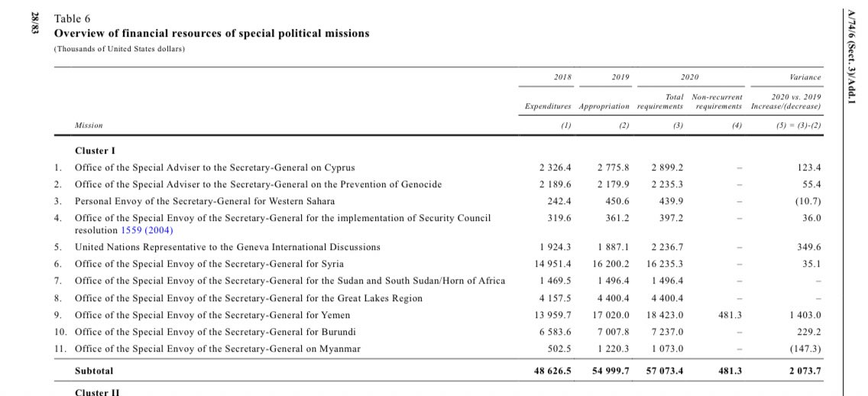Click the Yemen non-recurrent value 481.3
This screenshot has width=868, height=396.
click(730, 315)
